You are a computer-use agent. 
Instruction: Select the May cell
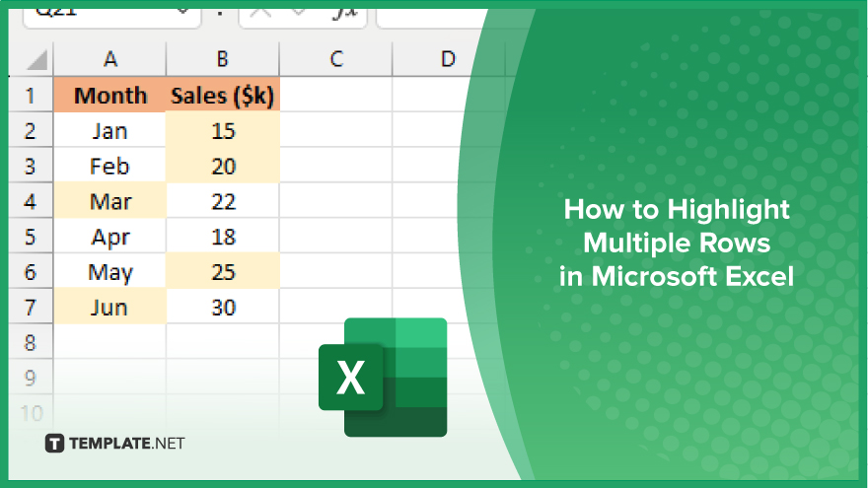pyautogui.click(x=110, y=272)
